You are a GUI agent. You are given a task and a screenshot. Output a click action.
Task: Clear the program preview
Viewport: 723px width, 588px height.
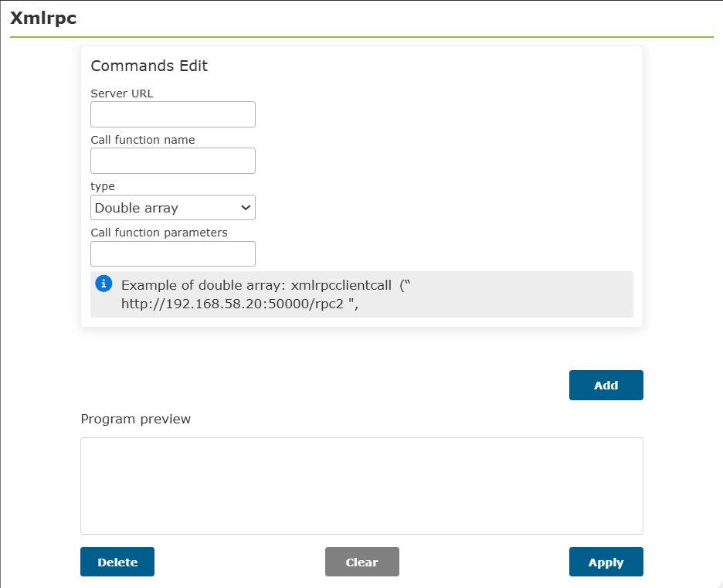pos(362,562)
